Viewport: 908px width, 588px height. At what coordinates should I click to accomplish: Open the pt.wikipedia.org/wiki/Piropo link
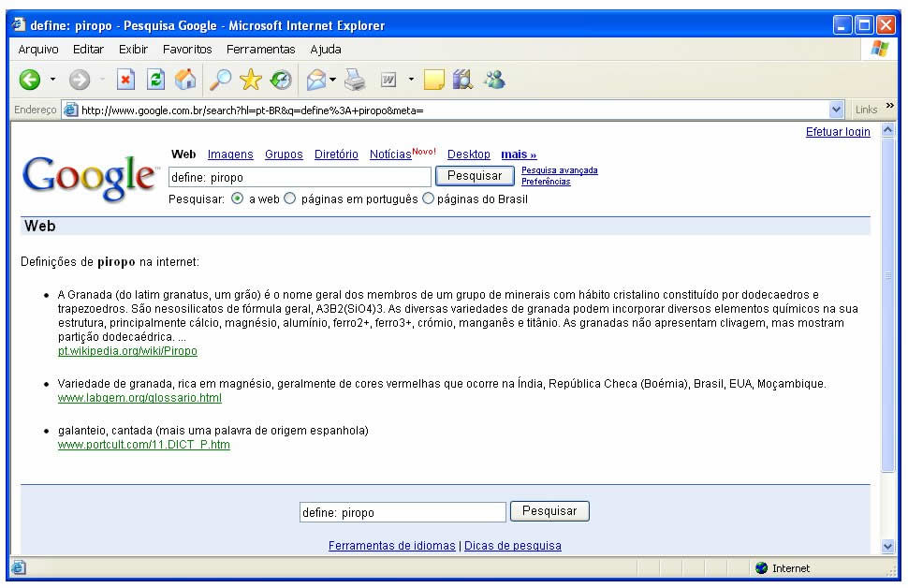pyautogui.click(x=127, y=351)
